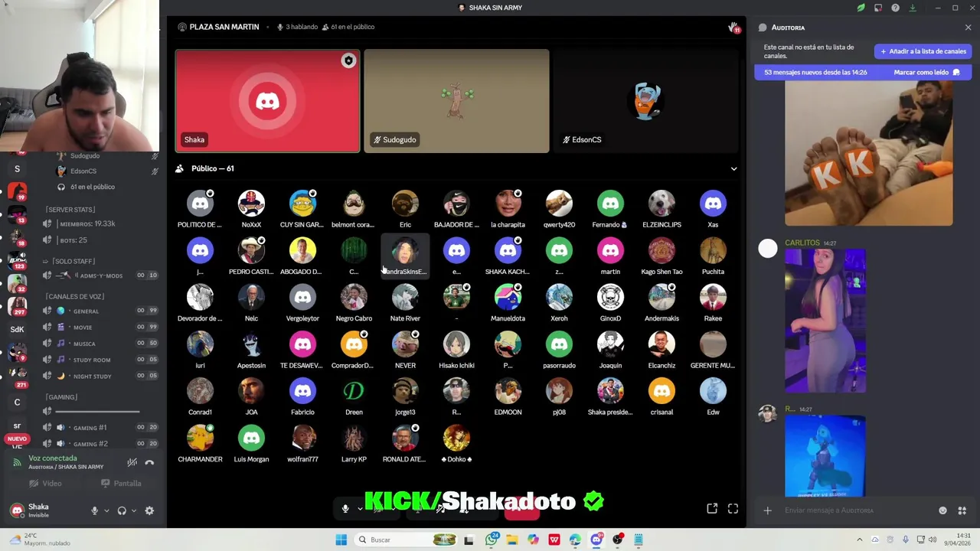Open server icon with 271 badge
This screenshot has height=551, width=980.
[17, 375]
